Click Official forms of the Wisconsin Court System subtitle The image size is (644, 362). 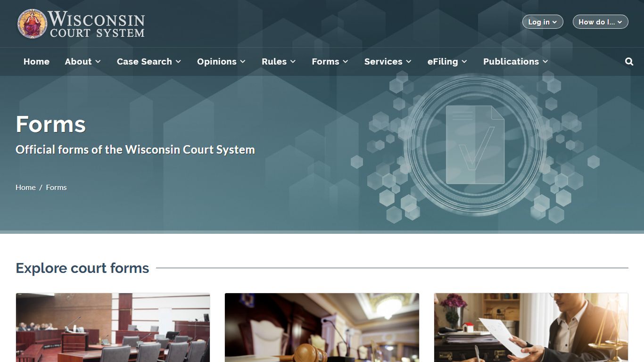[135, 150]
